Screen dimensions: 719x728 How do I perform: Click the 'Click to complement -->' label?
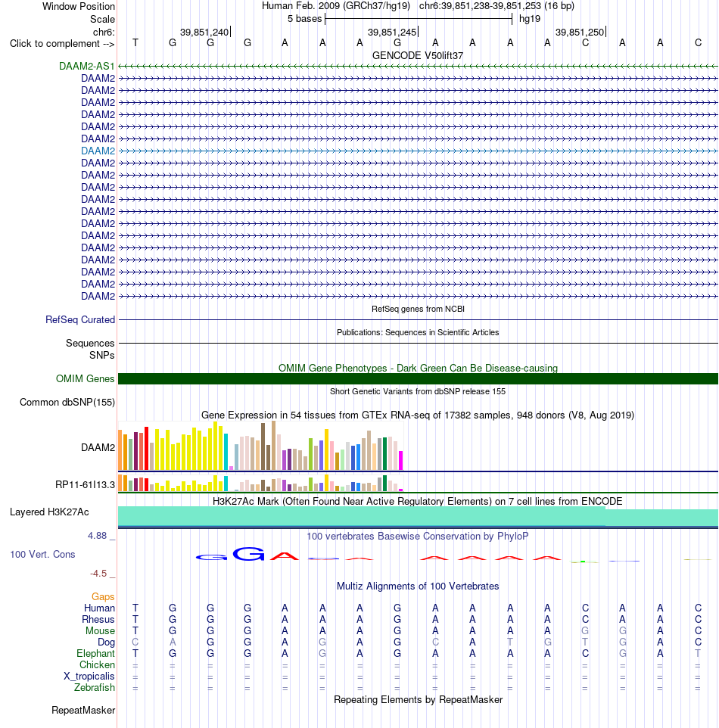click(62, 44)
